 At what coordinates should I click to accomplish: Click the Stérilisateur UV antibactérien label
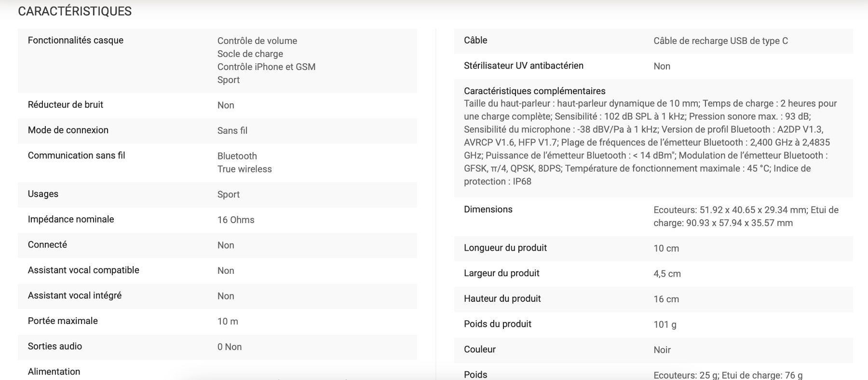point(524,65)
